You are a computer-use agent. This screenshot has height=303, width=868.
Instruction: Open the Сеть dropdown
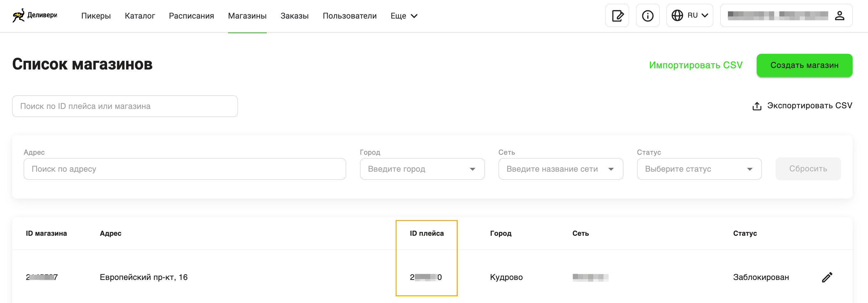pyautogui.click(x=560, y=169)
